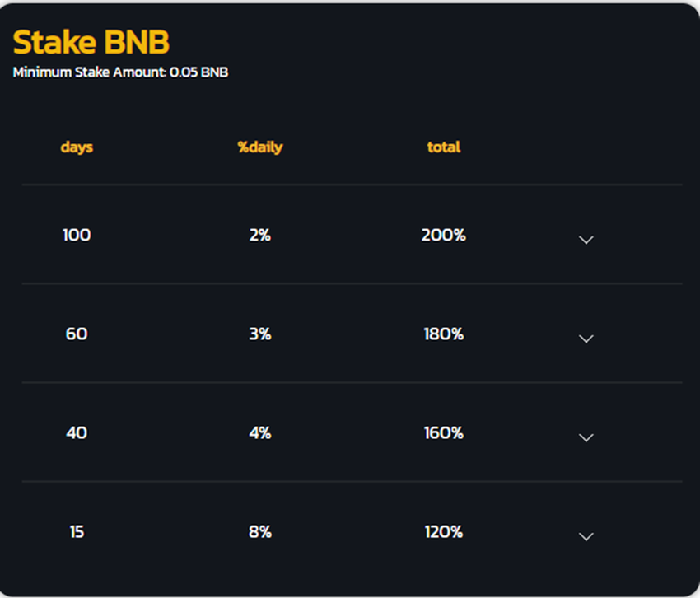Select the 3% daily rate cell

[260, 334]
